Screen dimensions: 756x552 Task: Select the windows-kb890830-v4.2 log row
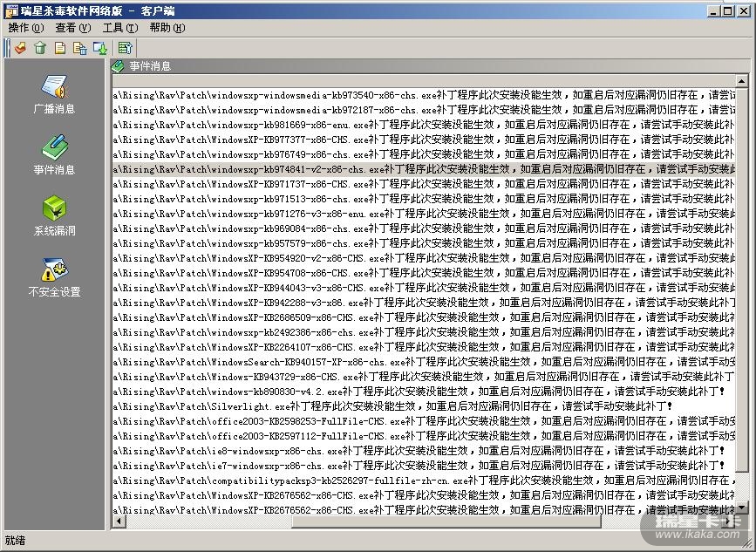424,392
